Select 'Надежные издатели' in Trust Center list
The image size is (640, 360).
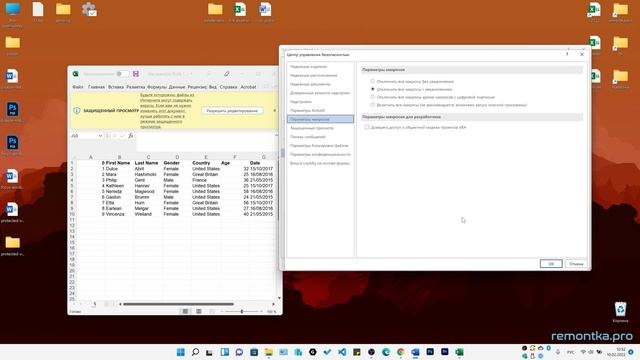(320, 67)
